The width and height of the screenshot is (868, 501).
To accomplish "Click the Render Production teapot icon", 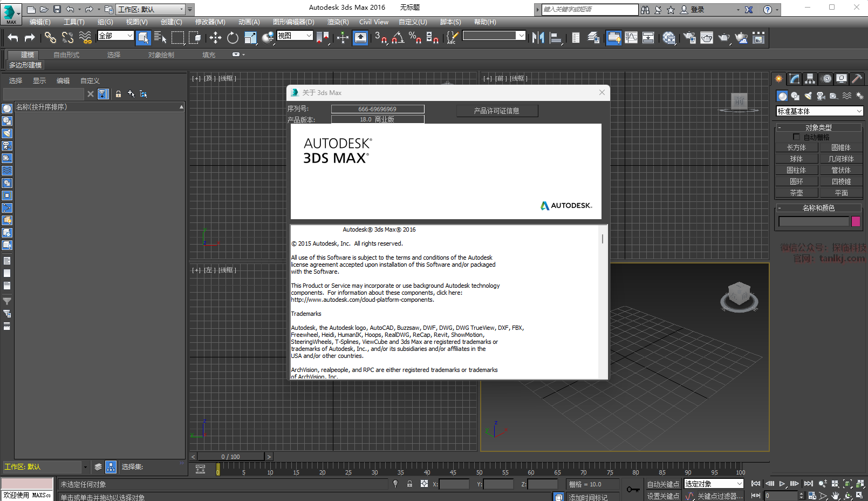I will (723, 38).
